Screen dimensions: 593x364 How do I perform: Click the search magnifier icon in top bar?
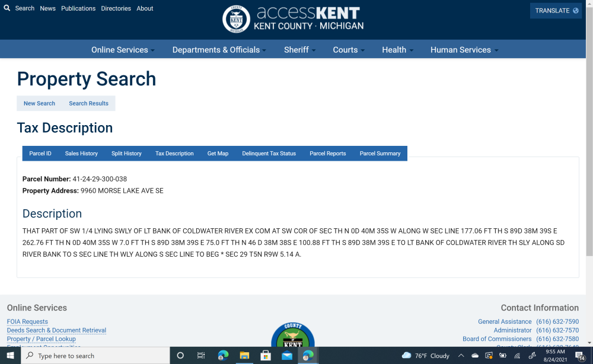click(x=7, y=8)
